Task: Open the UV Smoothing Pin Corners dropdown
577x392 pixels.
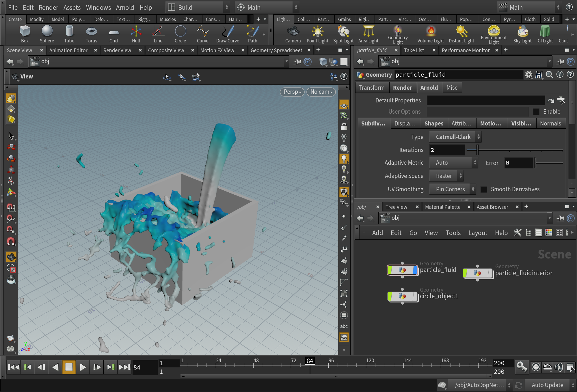Action: [452, 189]
